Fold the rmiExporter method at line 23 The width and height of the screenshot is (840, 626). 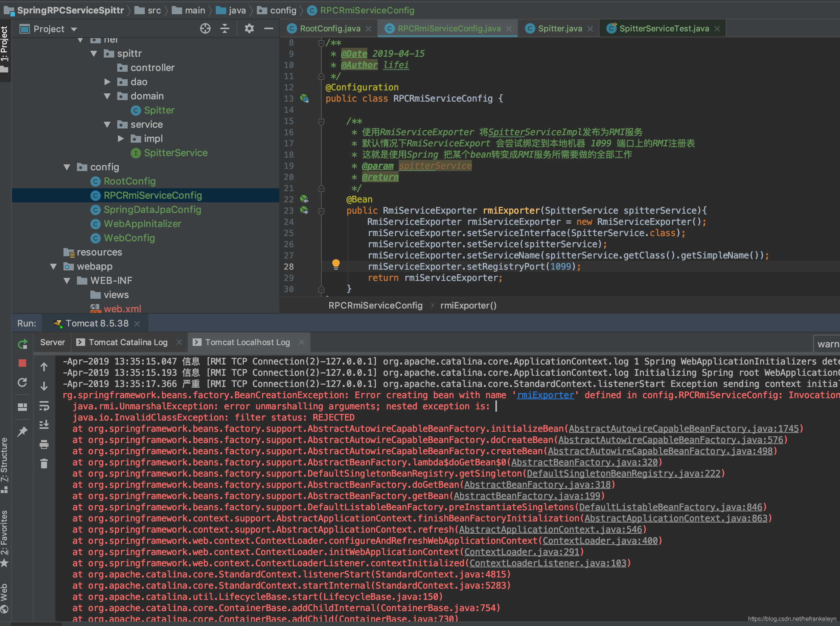click(x=321, y=211)
